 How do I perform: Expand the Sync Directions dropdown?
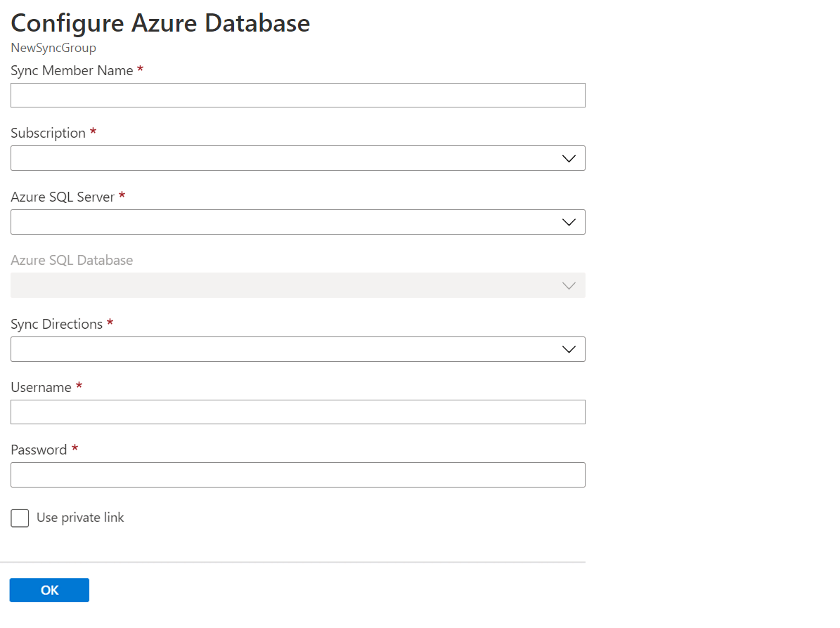pos(297,349)
